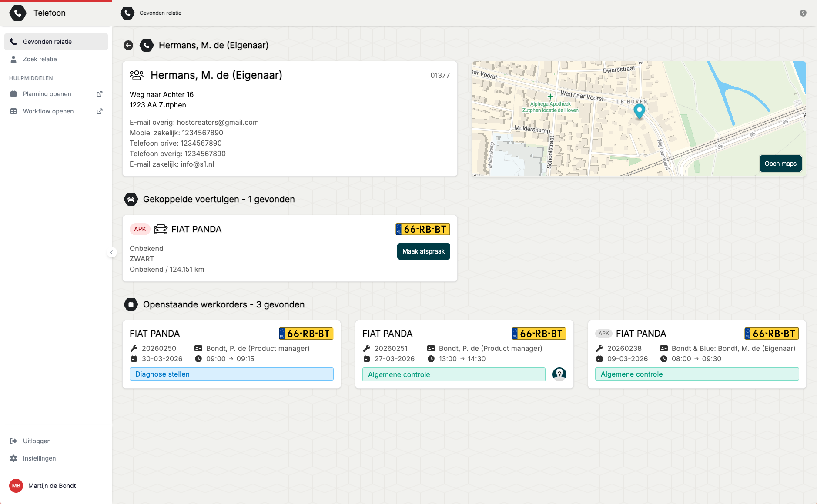Open Zoek relatie in sidebar

(x=56, y=59)
